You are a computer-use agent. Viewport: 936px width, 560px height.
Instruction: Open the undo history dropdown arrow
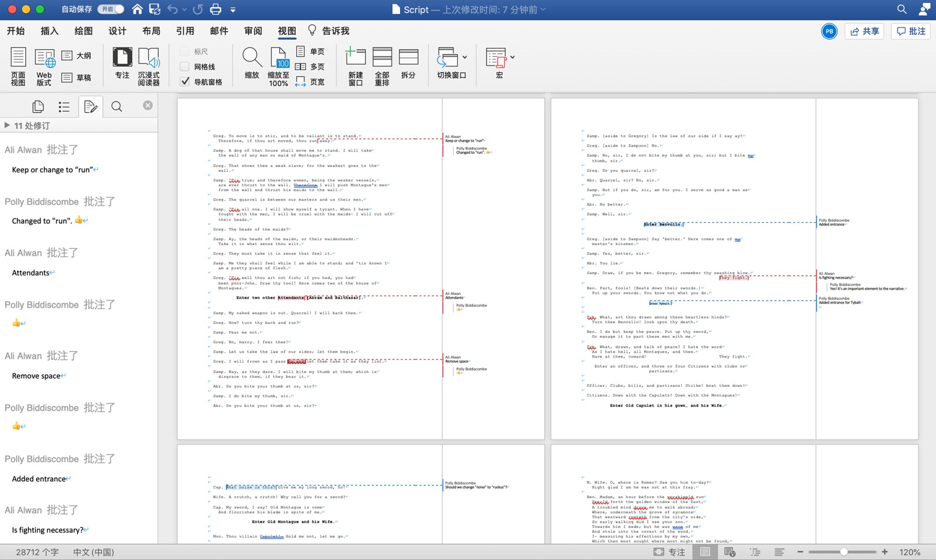pyautogui.click(x=184, y=10)
